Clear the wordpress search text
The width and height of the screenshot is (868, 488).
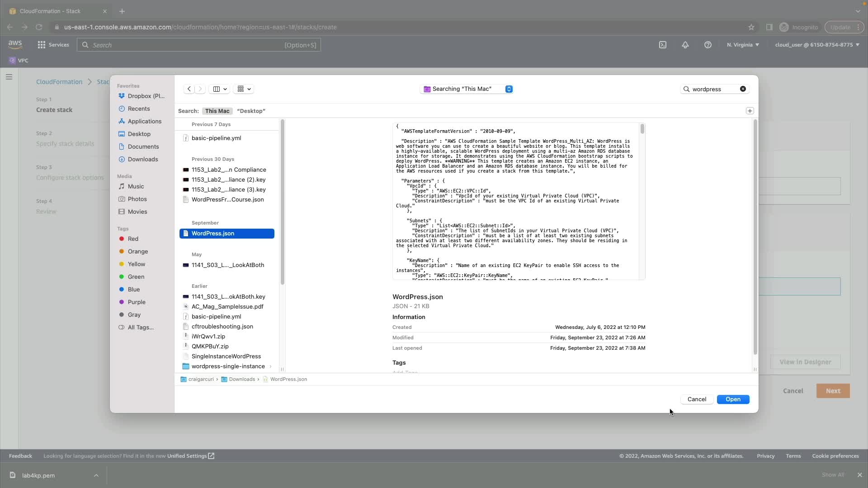(743, 89)
